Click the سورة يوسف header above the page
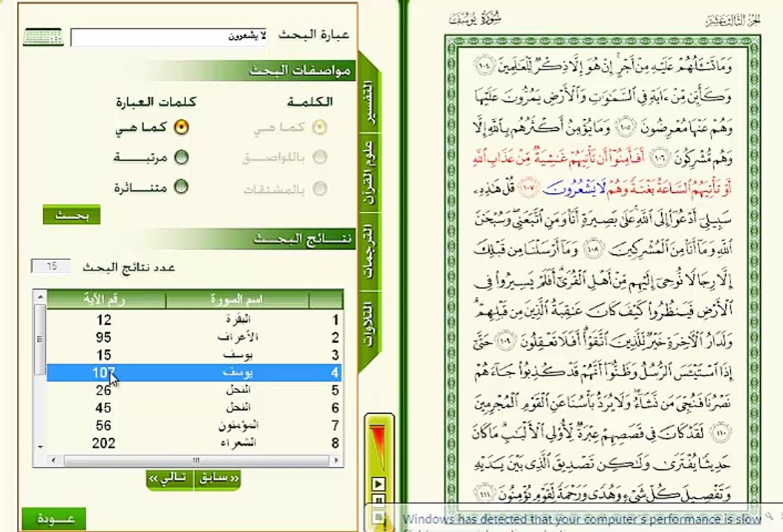This screenshot has height=532, width=783. [x=475, y=19]
